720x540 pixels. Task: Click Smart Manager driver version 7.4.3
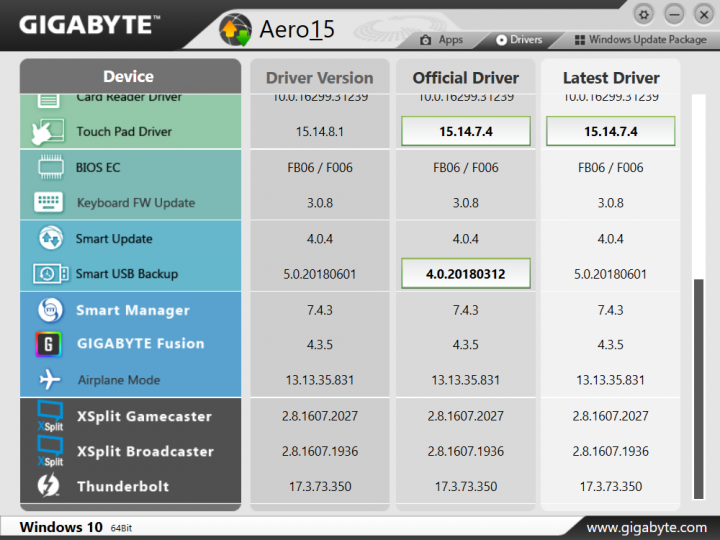point(320,310)
